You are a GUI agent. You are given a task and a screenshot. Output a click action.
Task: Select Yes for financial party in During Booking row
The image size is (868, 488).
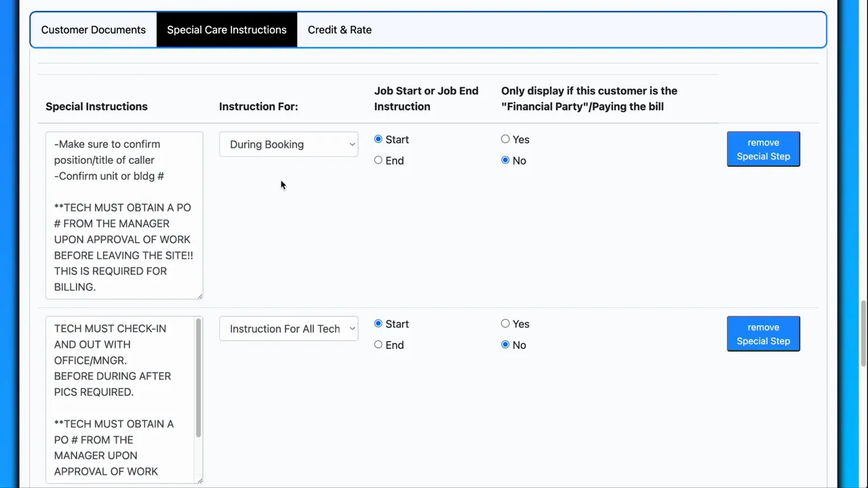pyautogui.click(x=505, y=139)
